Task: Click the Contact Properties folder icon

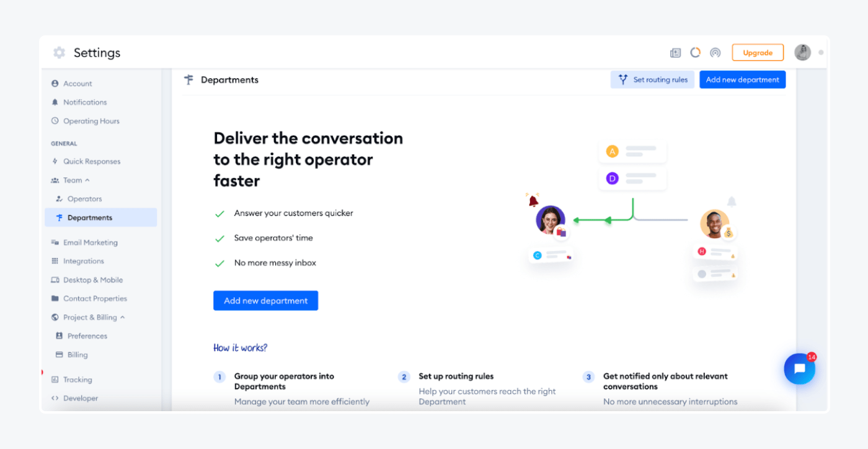Action: click(55, 298)
